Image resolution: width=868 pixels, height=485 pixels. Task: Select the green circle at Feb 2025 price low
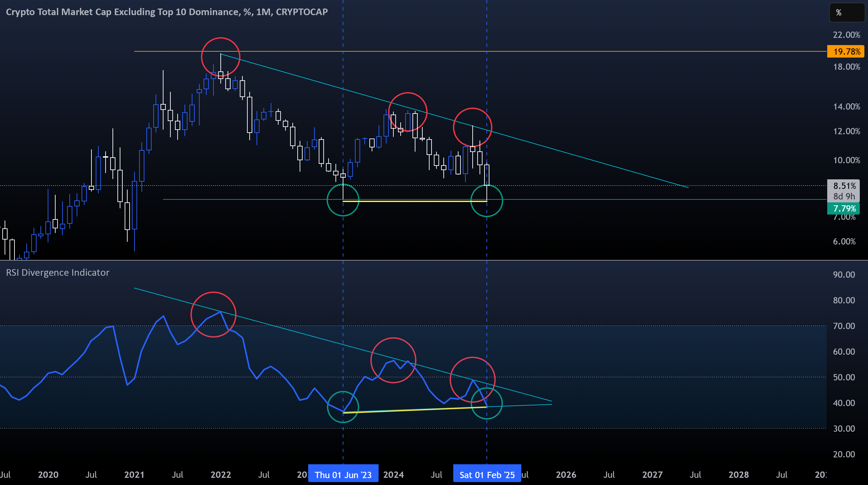pyautogui.click(x=486, y=200)
